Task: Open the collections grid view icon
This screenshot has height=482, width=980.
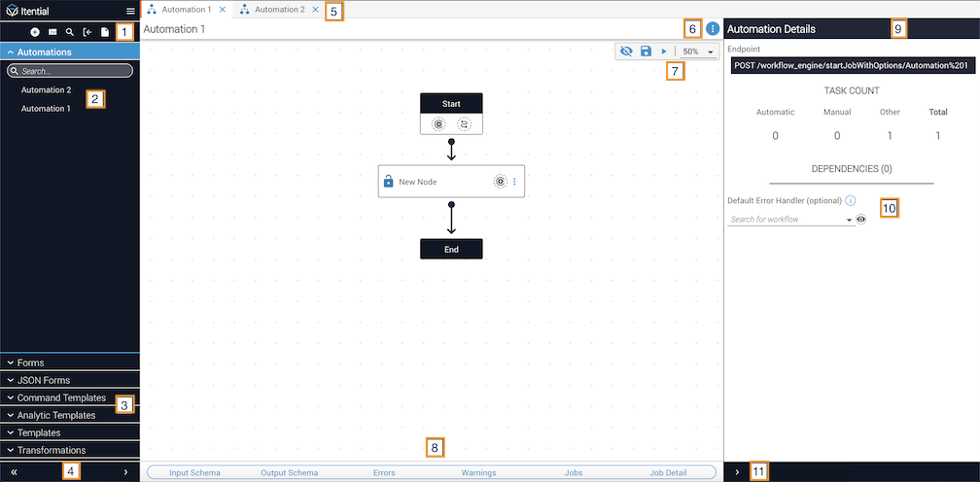Action: (x=52, y=32)
